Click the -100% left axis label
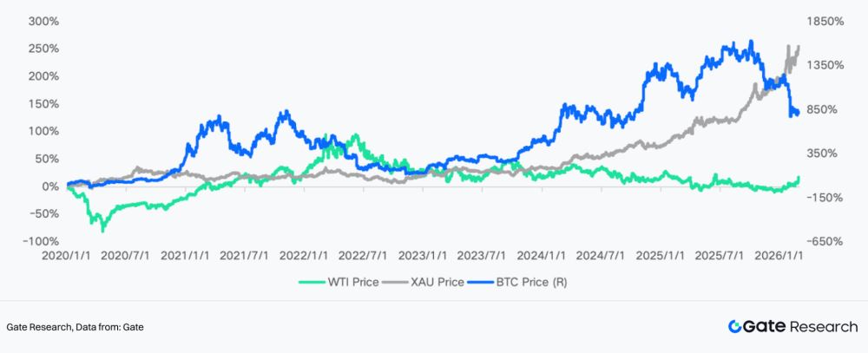This screenshot has height=353, width=868. (41, 242)
